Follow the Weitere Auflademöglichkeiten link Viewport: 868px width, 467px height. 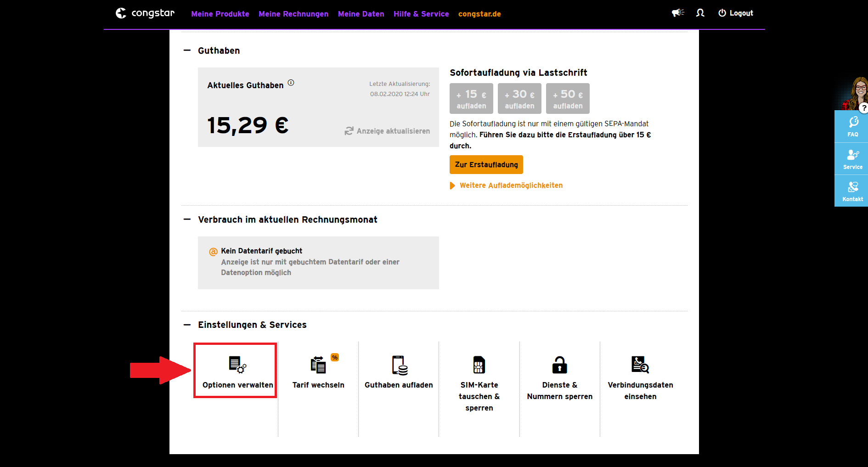[x=511, y=186]
